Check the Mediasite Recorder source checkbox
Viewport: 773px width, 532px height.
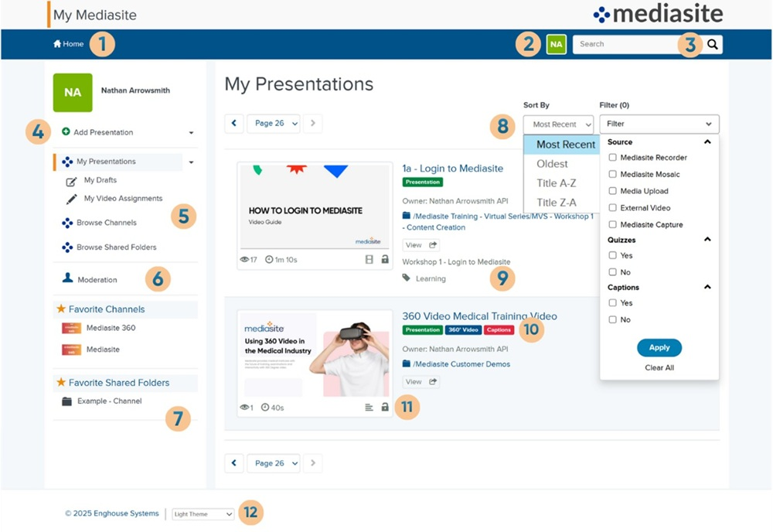(x=612, y=158)
